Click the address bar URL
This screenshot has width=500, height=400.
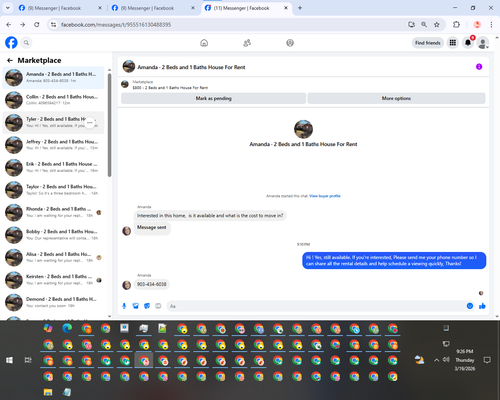coord(116,25)
